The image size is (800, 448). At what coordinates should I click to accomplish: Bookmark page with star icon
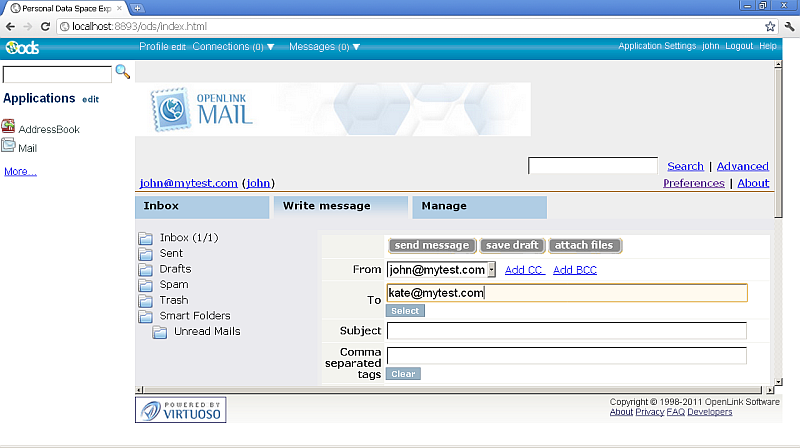pyautogui.click(x=770, y=26)
